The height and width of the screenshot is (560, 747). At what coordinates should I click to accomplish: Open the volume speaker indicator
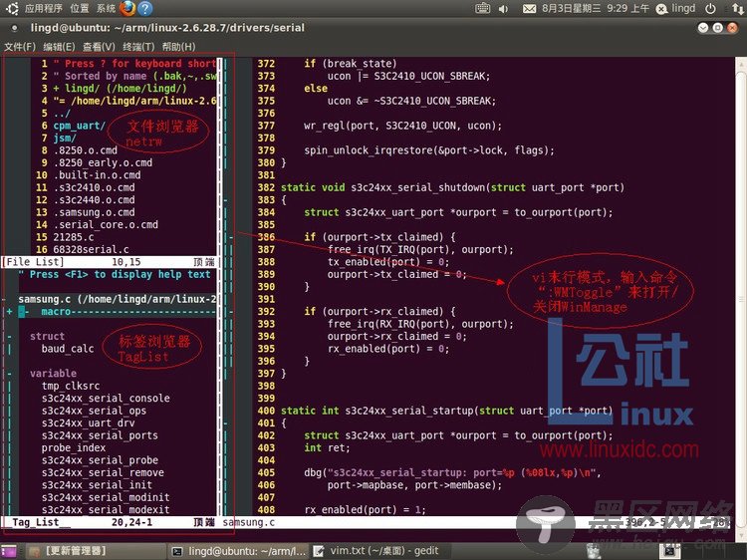[x=504, y=9]
